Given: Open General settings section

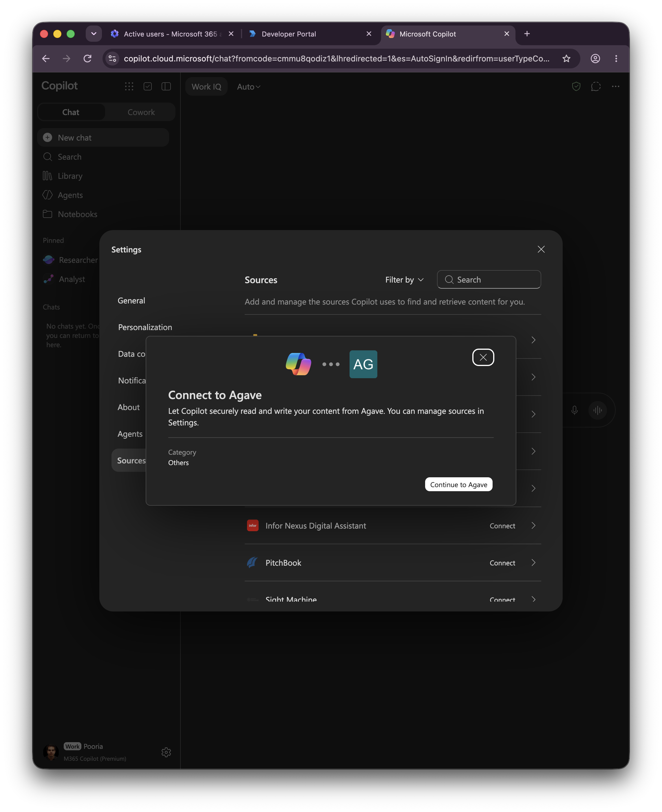Looking at the screenshot, I should [131, 300].
